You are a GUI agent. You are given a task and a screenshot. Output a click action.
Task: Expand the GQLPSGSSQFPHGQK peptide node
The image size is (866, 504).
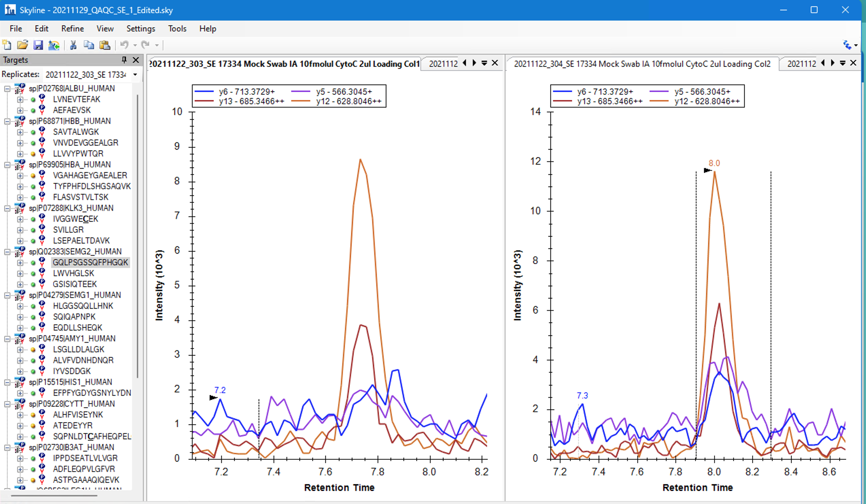20,263
